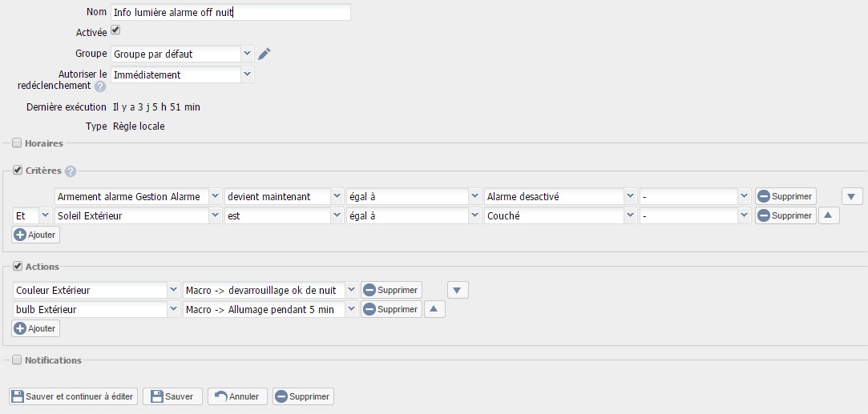The image size is (868, 414).
Task: Move the Couleur Extérieur action down
Action: (x=457, y=290)
